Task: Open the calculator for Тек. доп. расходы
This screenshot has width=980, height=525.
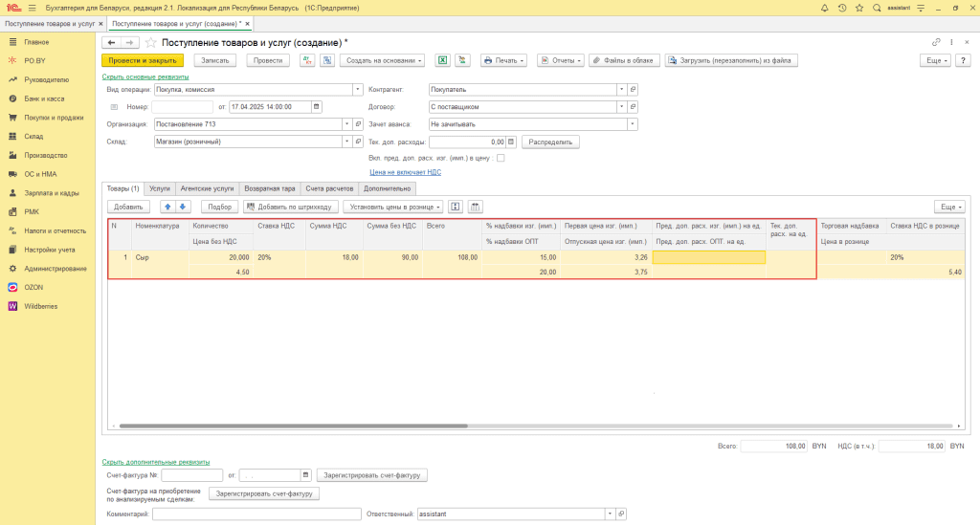Action: [x=511, y=142]
